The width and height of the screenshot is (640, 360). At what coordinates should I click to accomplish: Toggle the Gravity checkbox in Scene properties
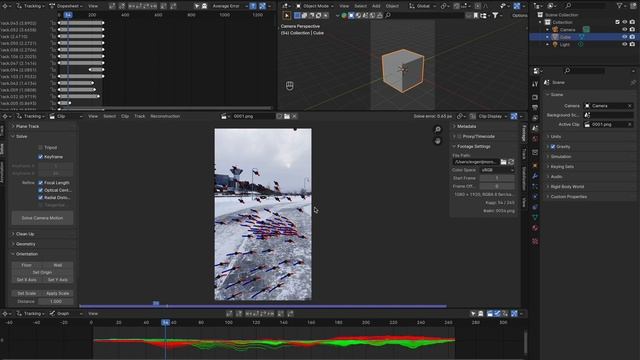point(553,147)
